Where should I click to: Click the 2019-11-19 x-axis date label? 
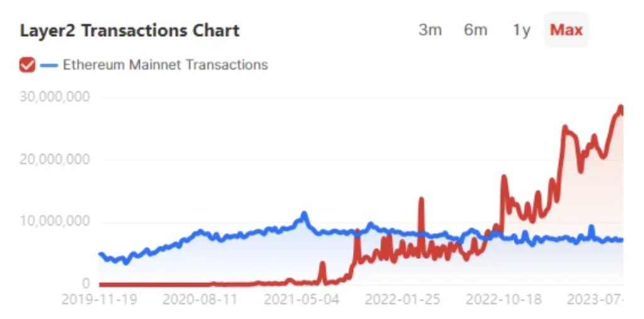coord(99,299)
